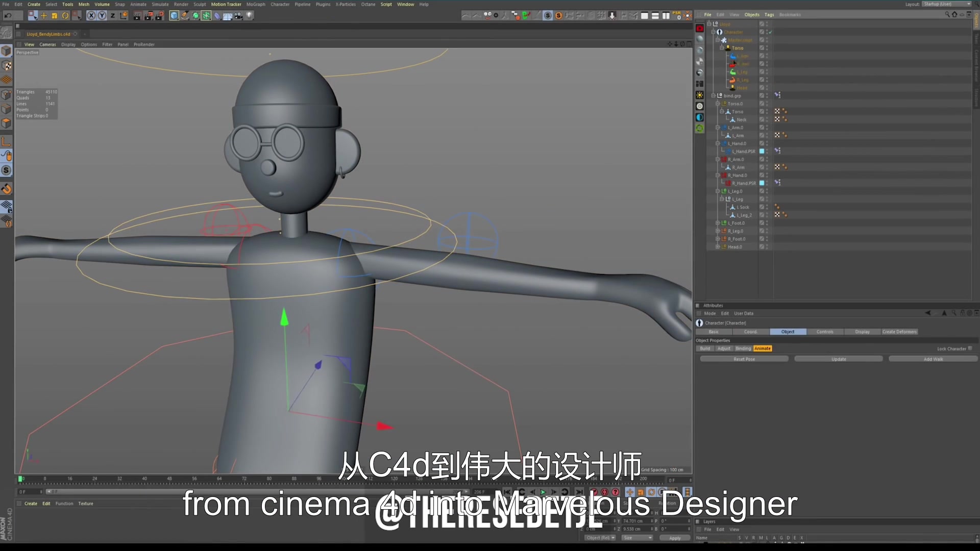The height and width of the screenshot is (551, 980).
Task: Select the bind.grp null in the Object Manager
Action: (733, 95)
